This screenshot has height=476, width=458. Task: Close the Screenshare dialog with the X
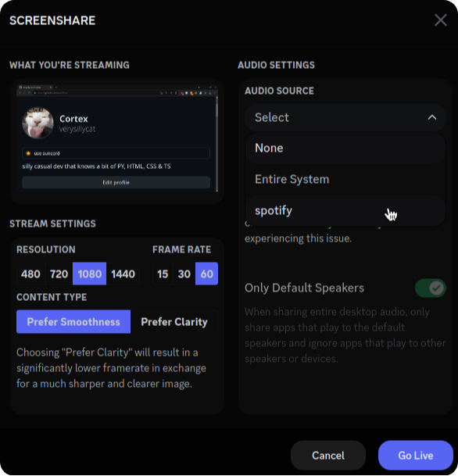[x=440, y=20]
